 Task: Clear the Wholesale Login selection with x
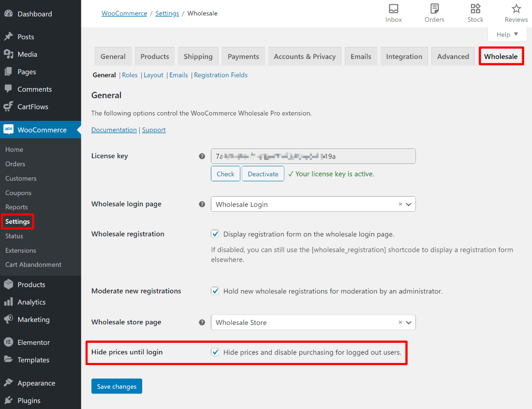pyautogui.click(x=400, y=204)
